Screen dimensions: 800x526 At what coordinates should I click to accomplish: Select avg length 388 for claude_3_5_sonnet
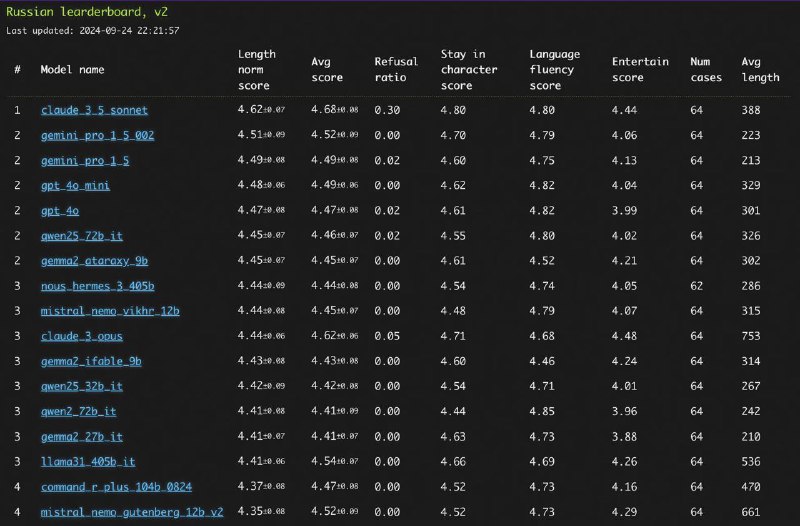pos(751,110)
